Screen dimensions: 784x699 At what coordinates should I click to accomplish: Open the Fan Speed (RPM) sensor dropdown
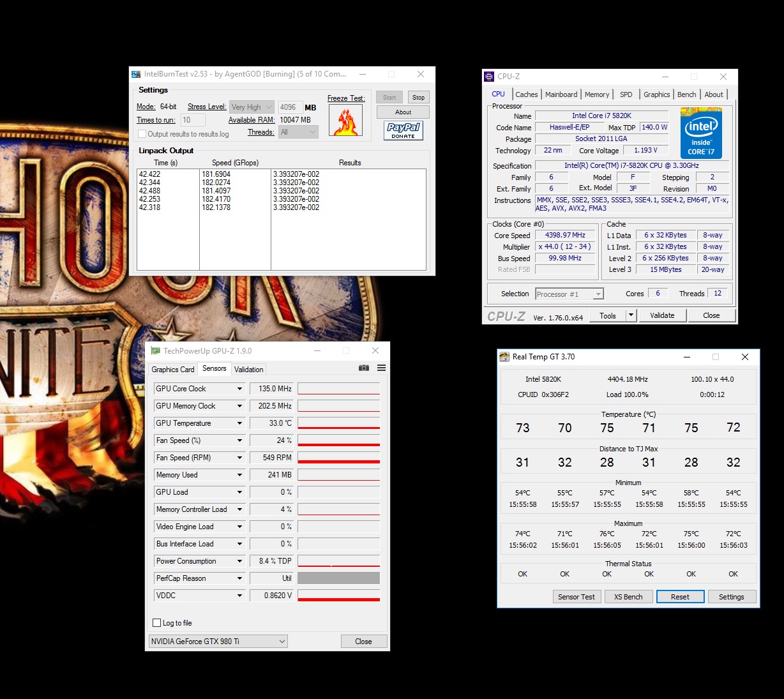coord(240,458)
